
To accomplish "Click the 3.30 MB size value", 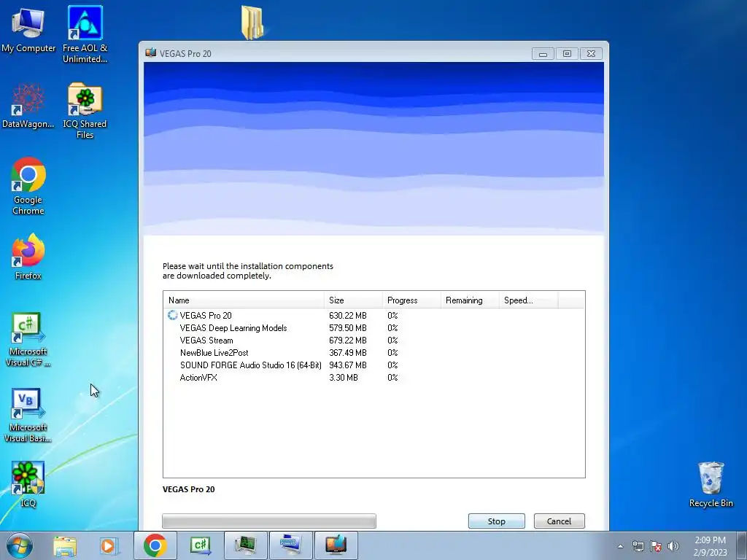I will [344, 377].
